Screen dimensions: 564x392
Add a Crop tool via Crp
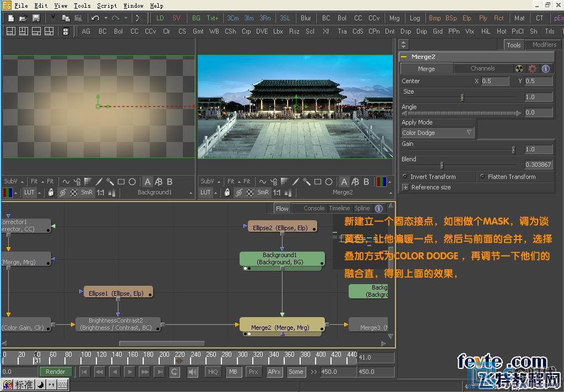(x=246, y=31)
